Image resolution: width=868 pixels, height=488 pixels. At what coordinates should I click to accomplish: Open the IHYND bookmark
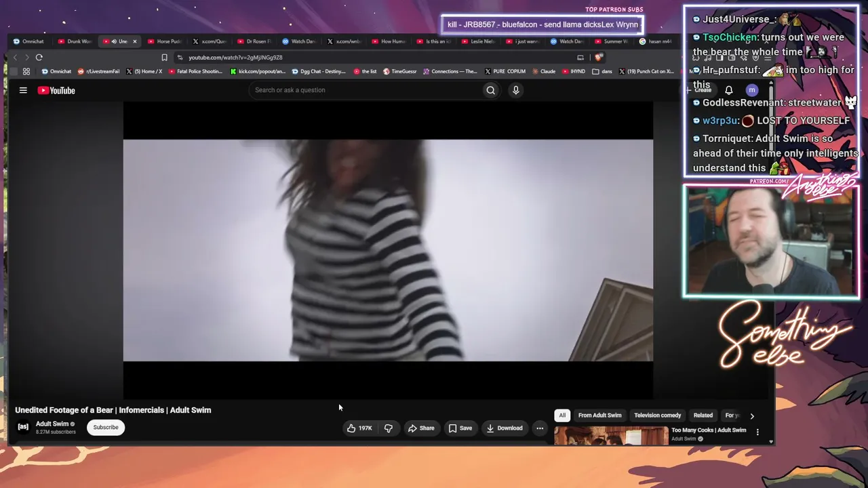(573, 71)
